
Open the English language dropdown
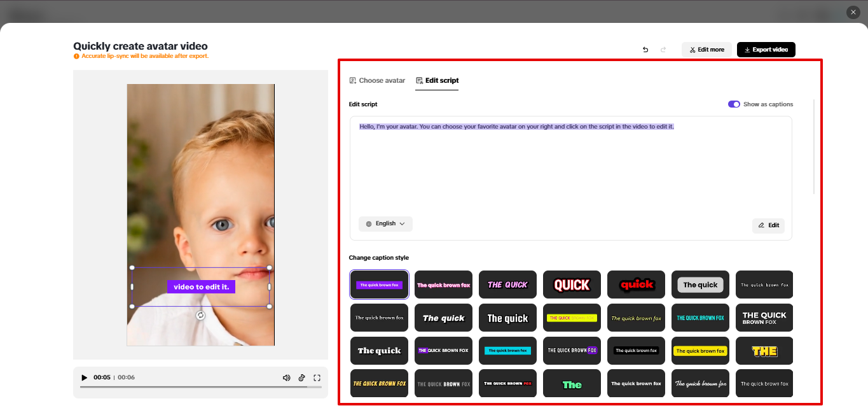click(385, 223)
